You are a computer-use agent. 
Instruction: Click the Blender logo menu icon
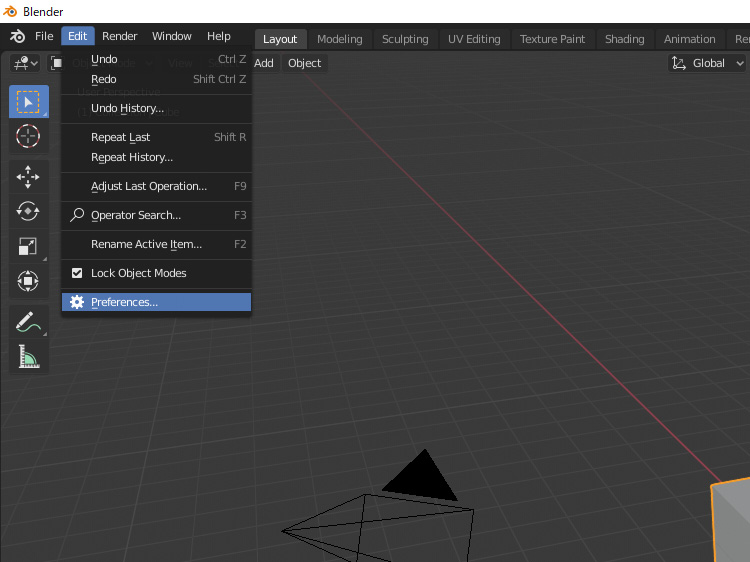click(17, 36)
